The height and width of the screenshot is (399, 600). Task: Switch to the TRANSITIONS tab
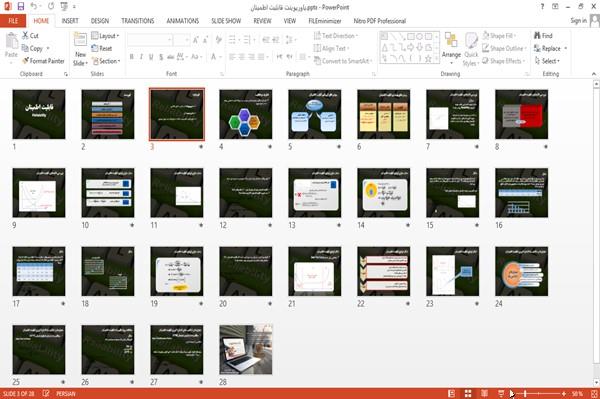[138, 21]
